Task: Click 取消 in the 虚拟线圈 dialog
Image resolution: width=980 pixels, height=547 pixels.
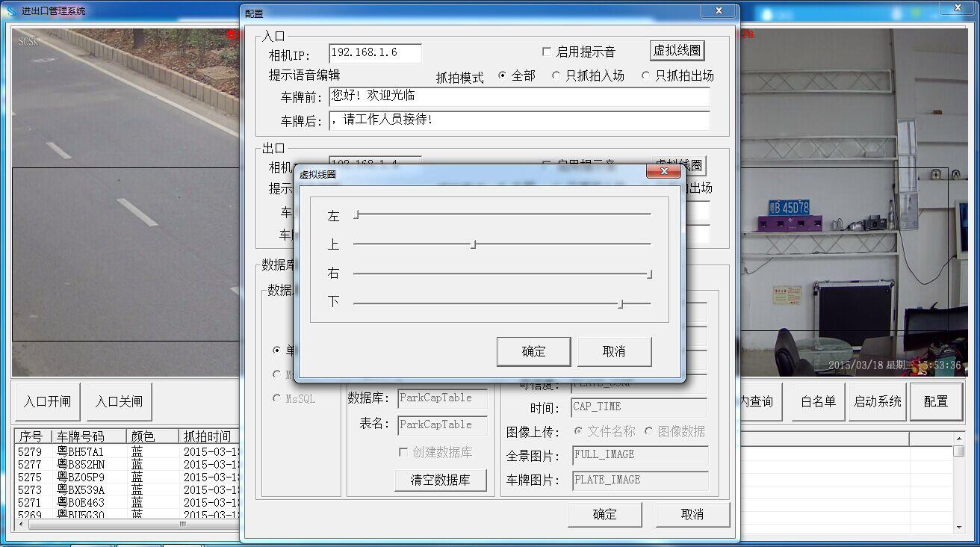Action: [614, 351]
